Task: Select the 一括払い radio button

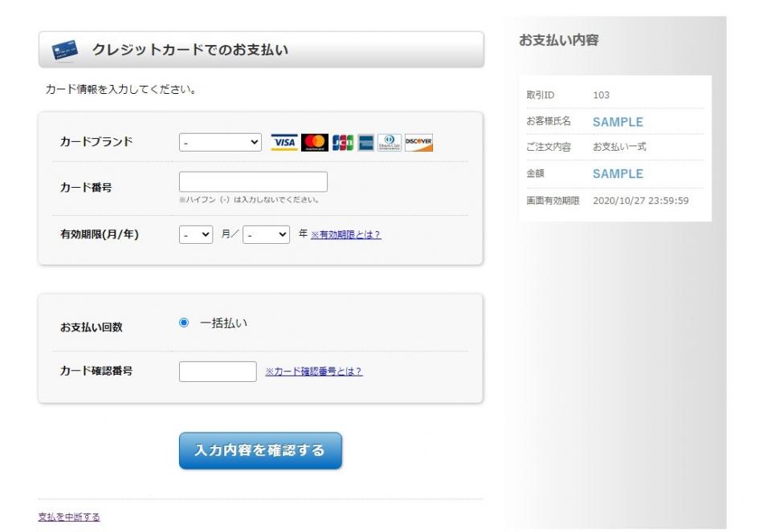Action: tap(184, 323)
